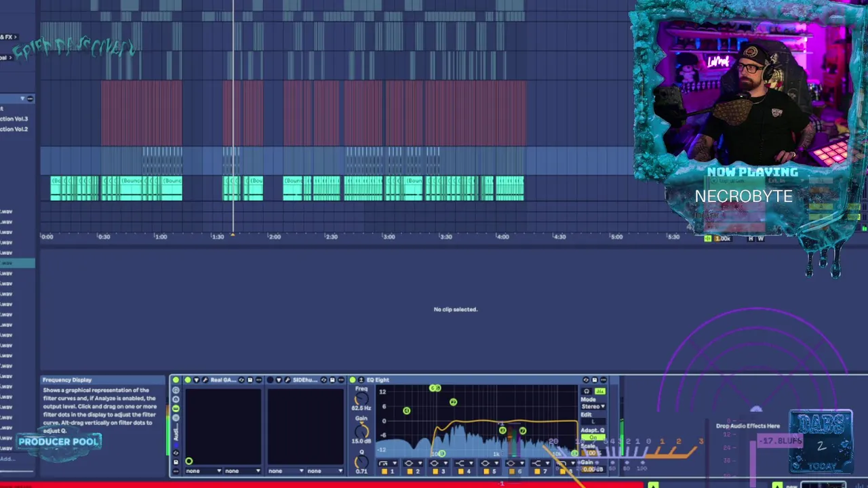The image size is (868, 488).
Task: Select band 5 number selector
Action: tap(494, 472)
